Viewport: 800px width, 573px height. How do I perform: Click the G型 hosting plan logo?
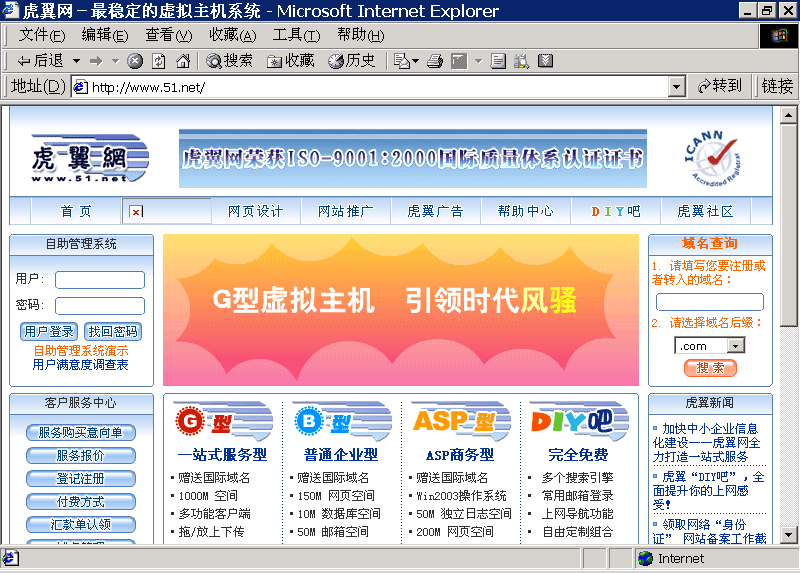click(x=223, y=421)
